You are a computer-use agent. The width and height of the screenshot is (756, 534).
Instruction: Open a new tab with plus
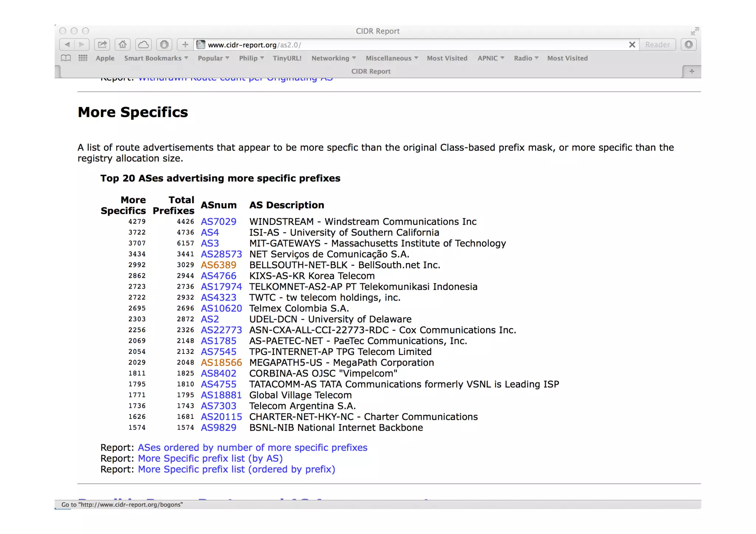[x=691, y=72]
